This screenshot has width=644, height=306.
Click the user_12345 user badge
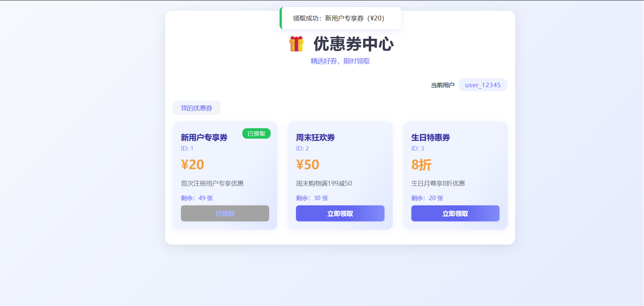click(483, 85)
